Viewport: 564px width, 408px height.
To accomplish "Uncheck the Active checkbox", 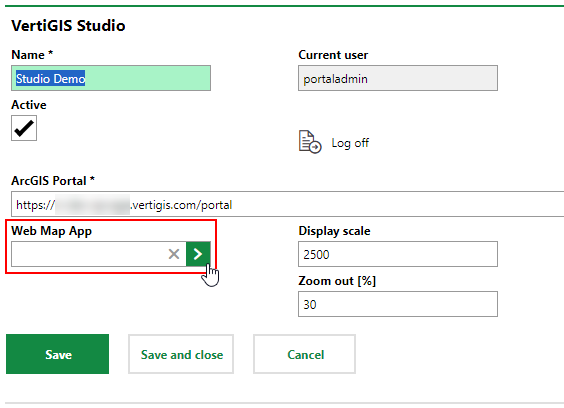I will point(24,128).
